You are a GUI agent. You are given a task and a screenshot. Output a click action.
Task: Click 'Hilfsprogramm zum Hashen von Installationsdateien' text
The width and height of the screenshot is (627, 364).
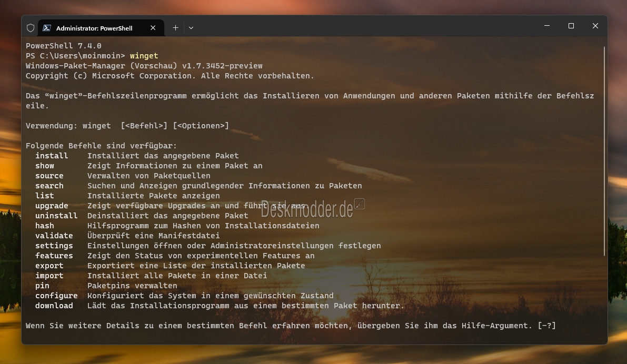pos(203,226)
